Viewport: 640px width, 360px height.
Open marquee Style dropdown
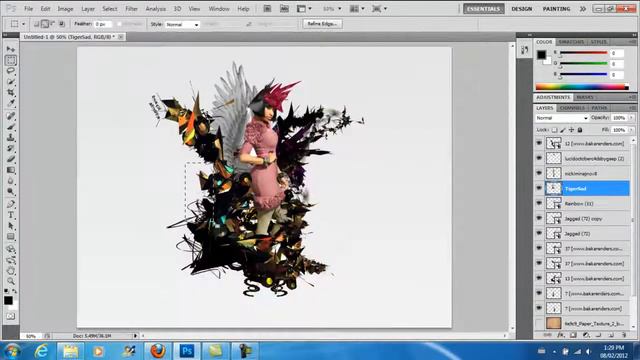[182, 24]
